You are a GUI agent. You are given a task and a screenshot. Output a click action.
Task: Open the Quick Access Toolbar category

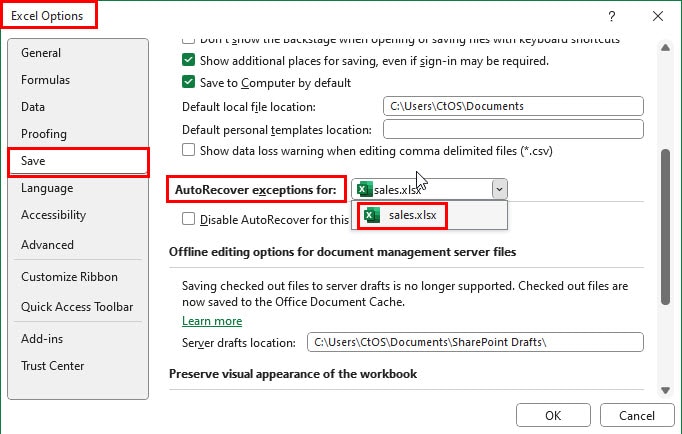click(x=77, y=307)
